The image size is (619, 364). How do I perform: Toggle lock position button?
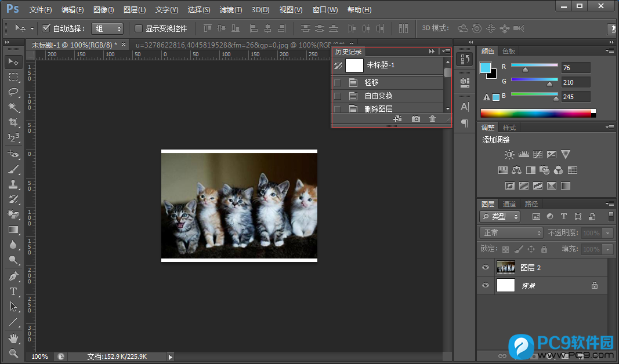(531, 249)
